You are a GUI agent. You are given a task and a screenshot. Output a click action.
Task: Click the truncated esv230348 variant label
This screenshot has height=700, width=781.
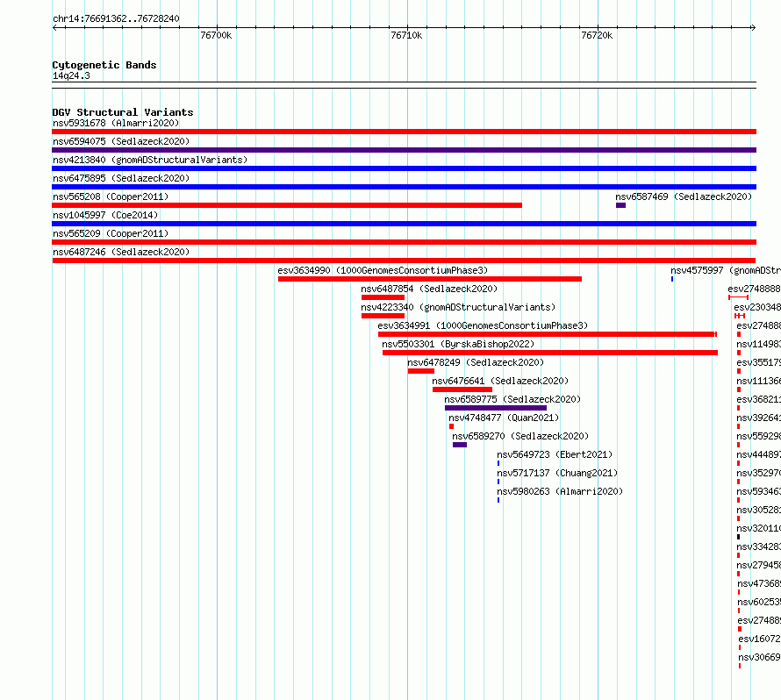point(757,307)
